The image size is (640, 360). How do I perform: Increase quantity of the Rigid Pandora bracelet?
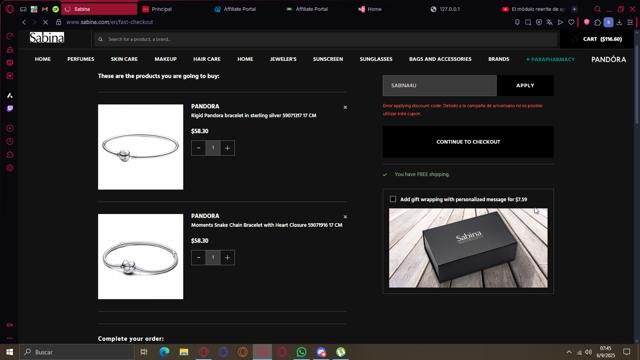click(x=227, y=148)
